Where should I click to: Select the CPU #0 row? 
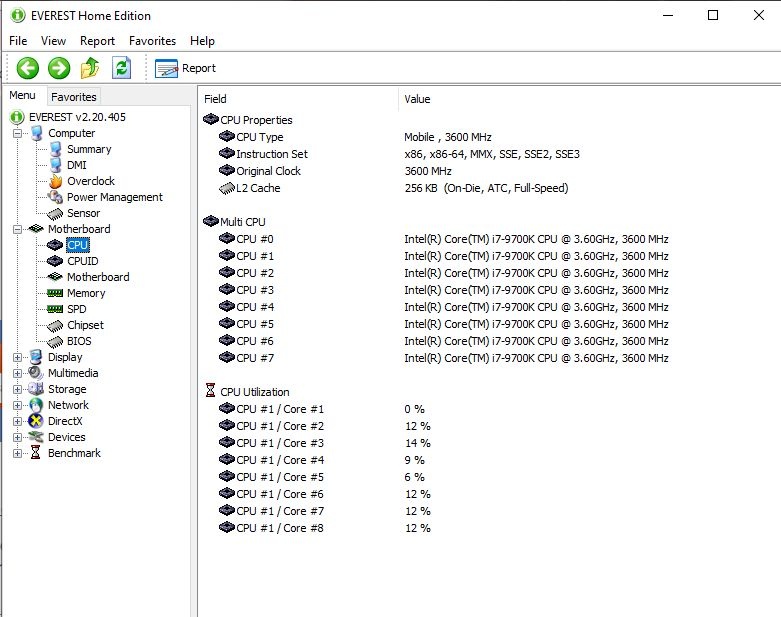tap(255, 239)
